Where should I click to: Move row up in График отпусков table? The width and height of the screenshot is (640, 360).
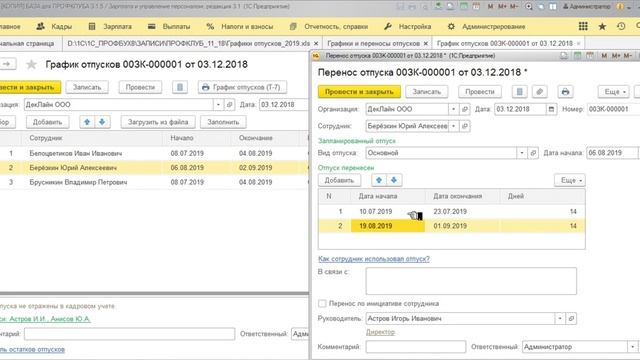pos(87,122)
